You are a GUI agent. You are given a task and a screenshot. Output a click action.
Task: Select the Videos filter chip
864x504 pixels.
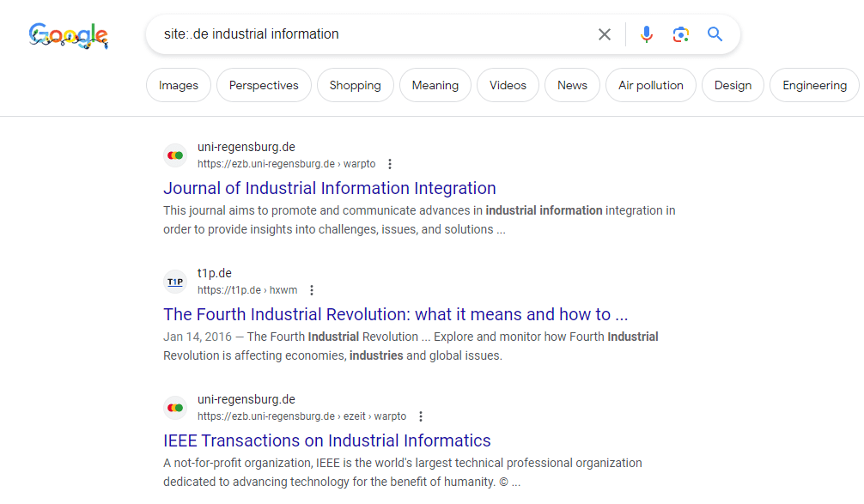click(x=508, y=85)
